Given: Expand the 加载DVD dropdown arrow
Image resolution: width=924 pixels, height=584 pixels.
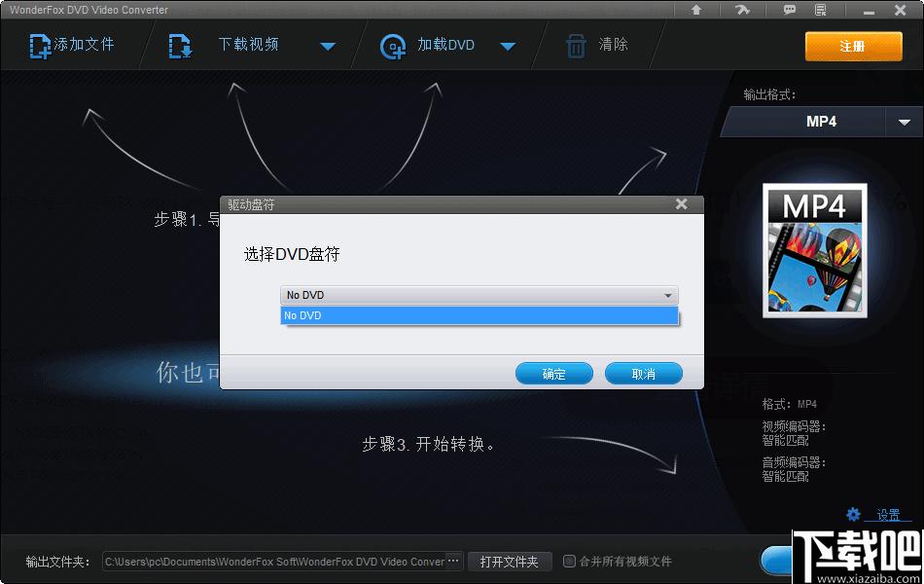Looking at the screenshot, I should click(508, 46).
